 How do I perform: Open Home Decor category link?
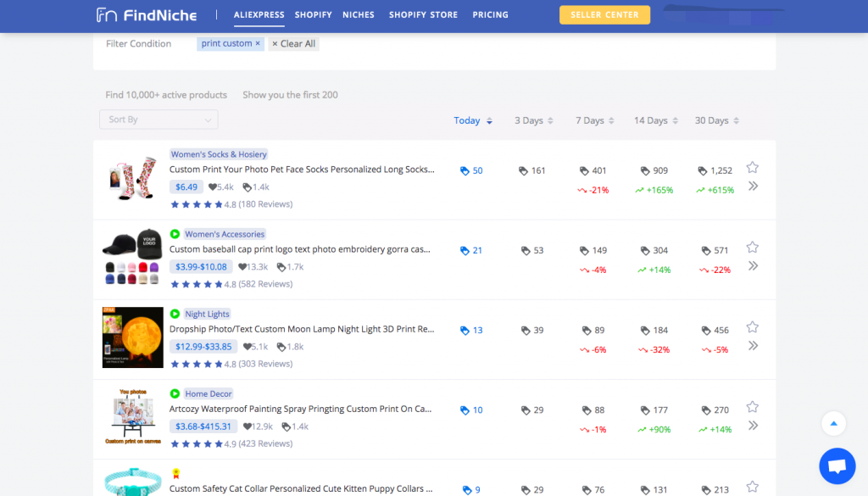coord(209,393)
